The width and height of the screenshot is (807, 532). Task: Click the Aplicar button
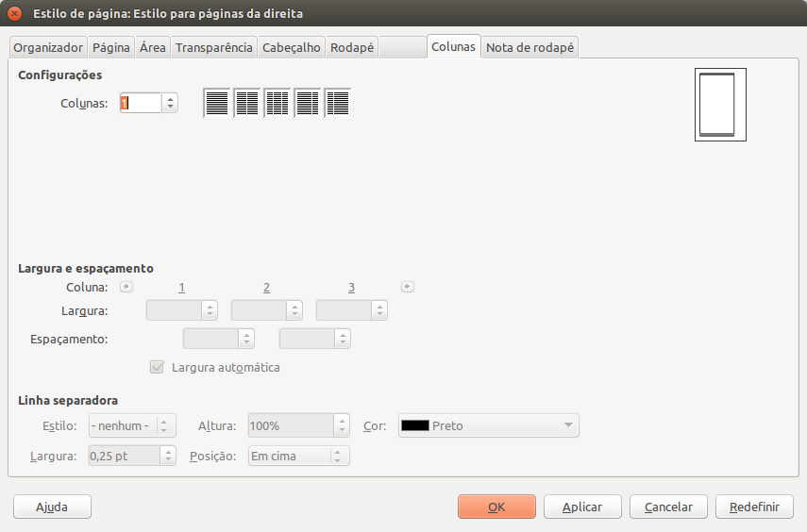(582, 507)
